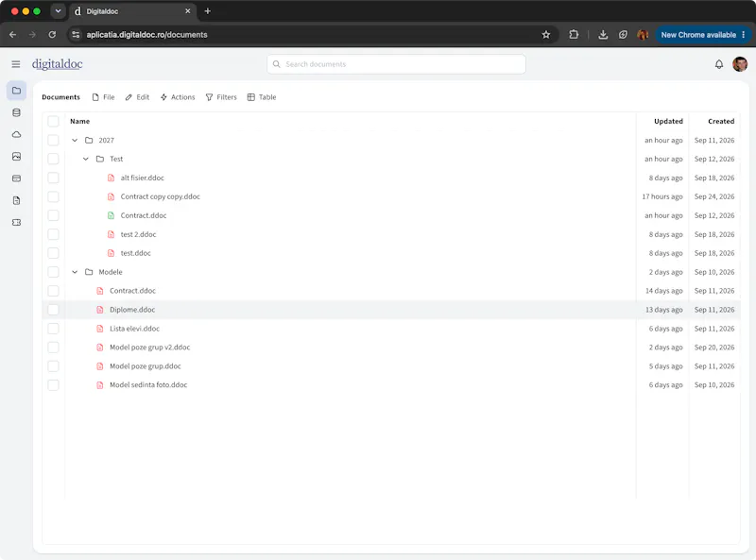Open Contract copy copy.ddoc file name

point(160,196)
